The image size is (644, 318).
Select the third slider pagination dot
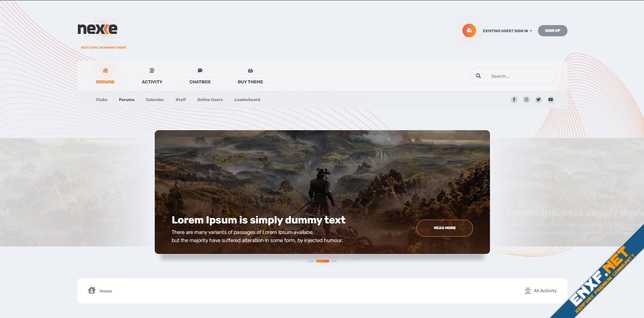334,261
